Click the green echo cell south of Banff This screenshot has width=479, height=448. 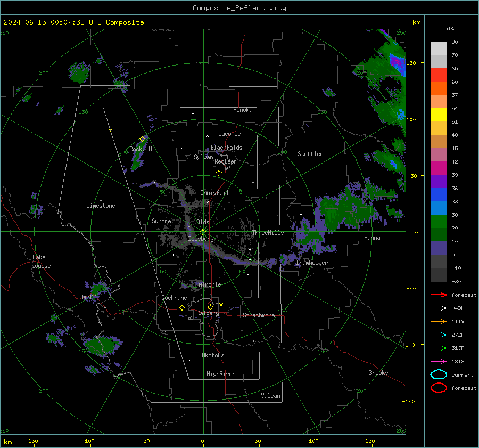click(x=102, y=345)
